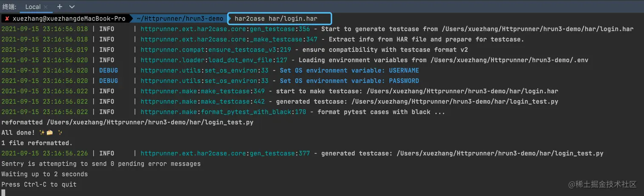The width and height of the screenshot is (644, 196).
Task: Click DEBUG level on the PASSWORD line
Action: [109, 81]
